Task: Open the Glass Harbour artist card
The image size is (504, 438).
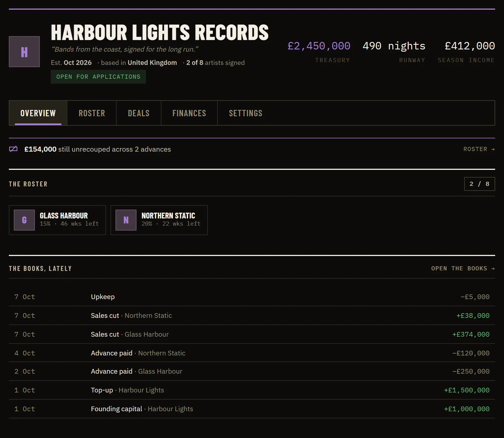Action: (x=57, y=220)
